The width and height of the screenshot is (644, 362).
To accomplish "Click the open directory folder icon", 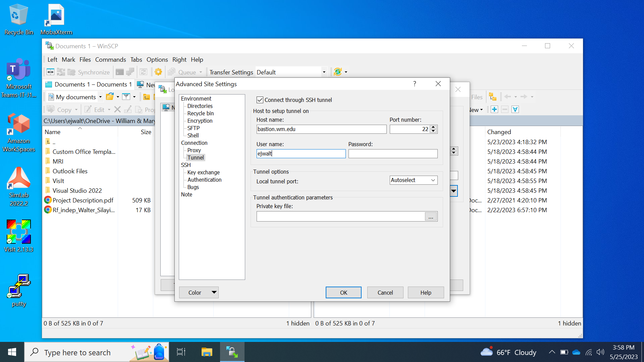I will 109,97.
